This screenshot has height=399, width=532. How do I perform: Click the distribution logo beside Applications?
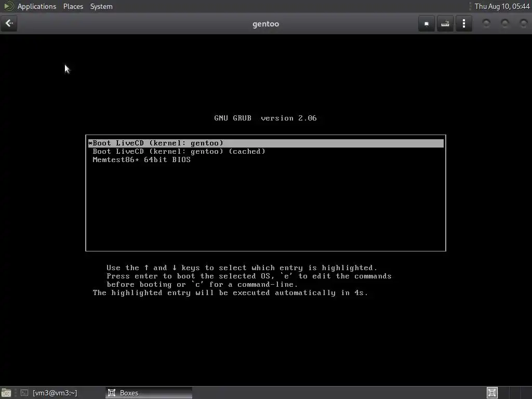click(8, 6)
